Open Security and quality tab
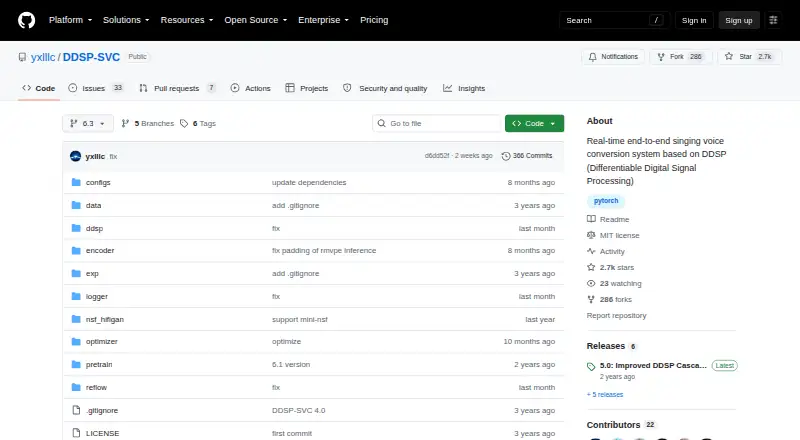Screen dimensions: 800x440 tap(385, 88)
